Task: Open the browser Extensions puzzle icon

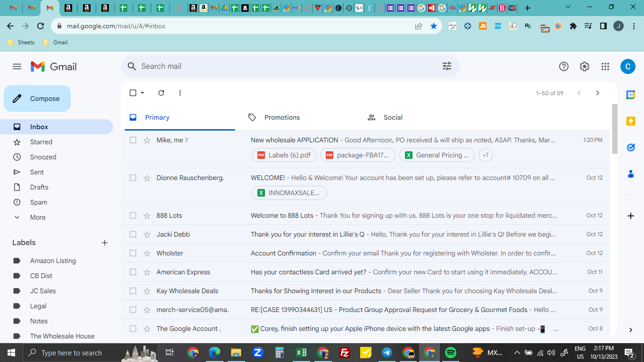Action: tap(573, 26)
